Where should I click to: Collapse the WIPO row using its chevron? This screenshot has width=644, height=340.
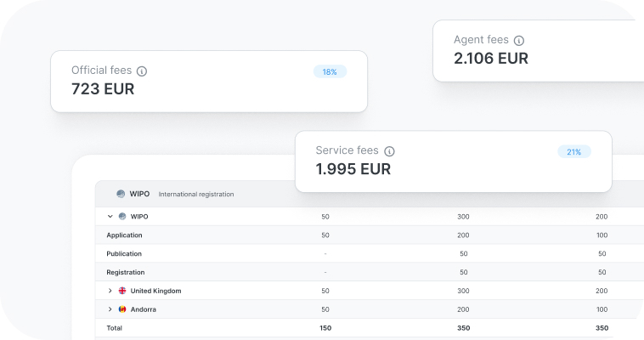tap(110, 217)
